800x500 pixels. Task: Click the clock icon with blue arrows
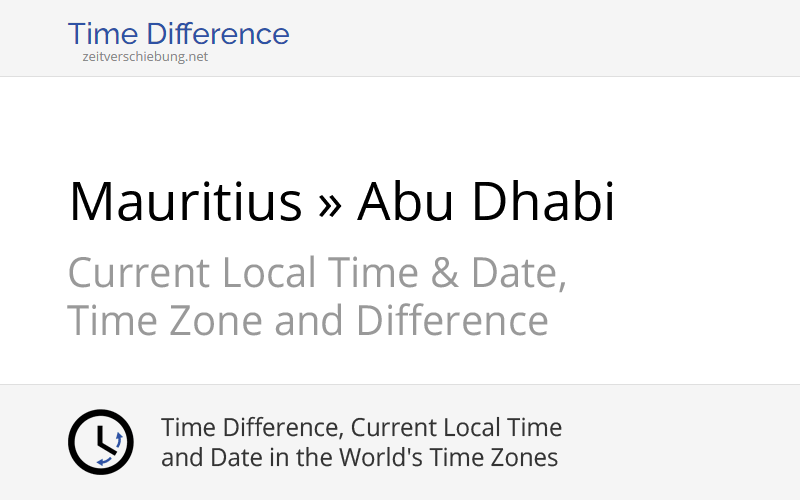(100, 442)
